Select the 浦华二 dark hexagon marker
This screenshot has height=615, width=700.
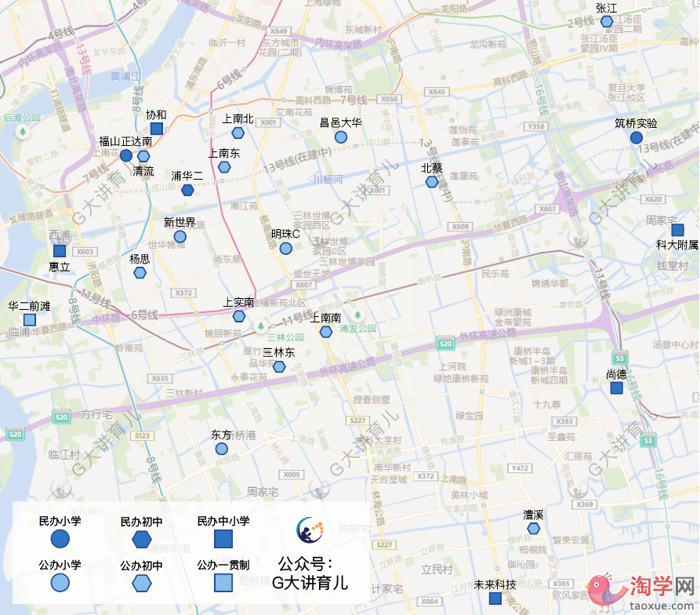pos(187,190)
